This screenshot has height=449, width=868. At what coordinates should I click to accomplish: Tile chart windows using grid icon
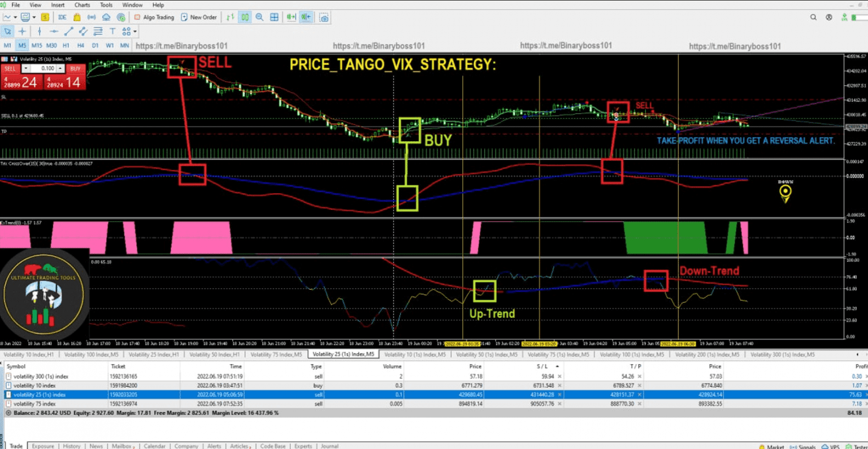(274, 18)
